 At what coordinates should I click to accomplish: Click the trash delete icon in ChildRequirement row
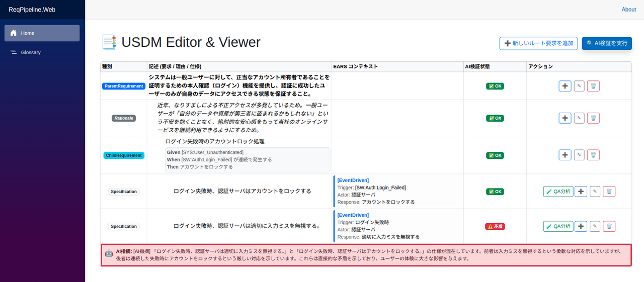[x=593, y=155]
